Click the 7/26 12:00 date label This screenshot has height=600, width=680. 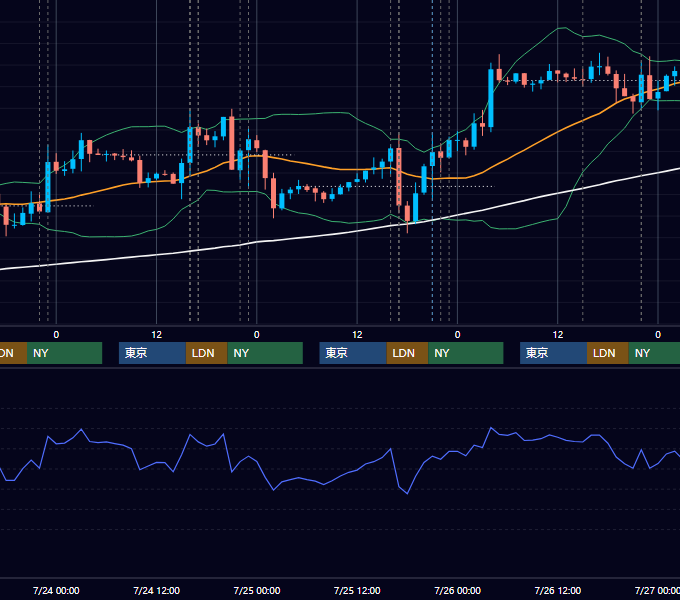pyautogui.click(x=558, y=590)
